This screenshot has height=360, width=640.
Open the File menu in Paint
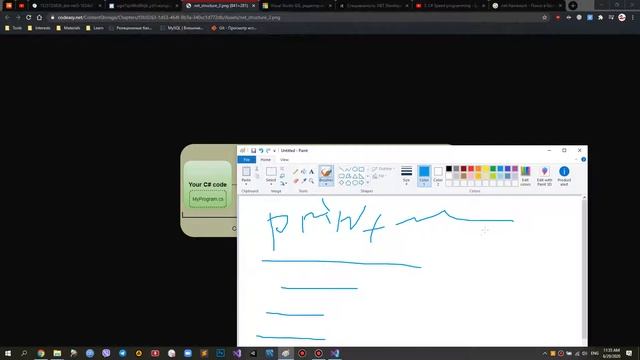(247, 160)
